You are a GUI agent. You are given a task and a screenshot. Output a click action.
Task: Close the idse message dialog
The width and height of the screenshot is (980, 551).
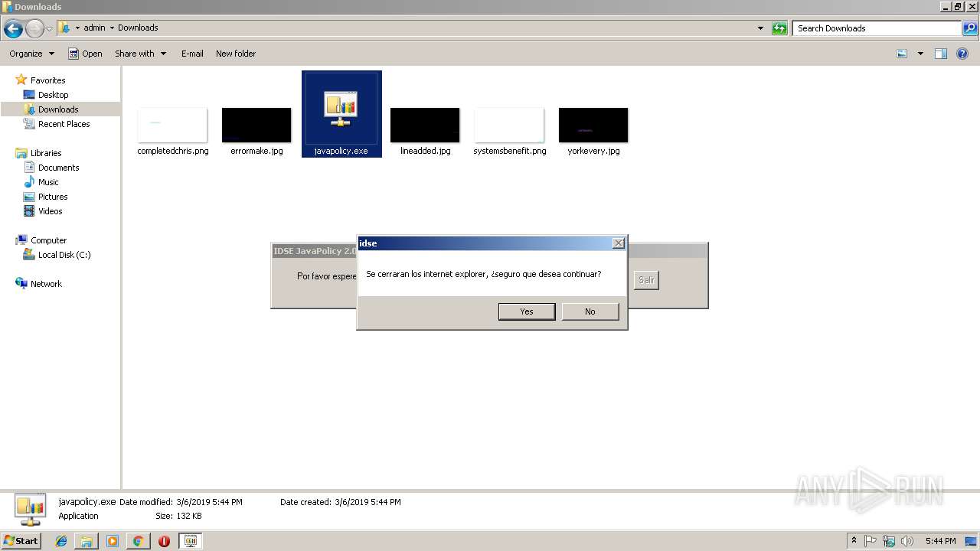click(619, 243)
